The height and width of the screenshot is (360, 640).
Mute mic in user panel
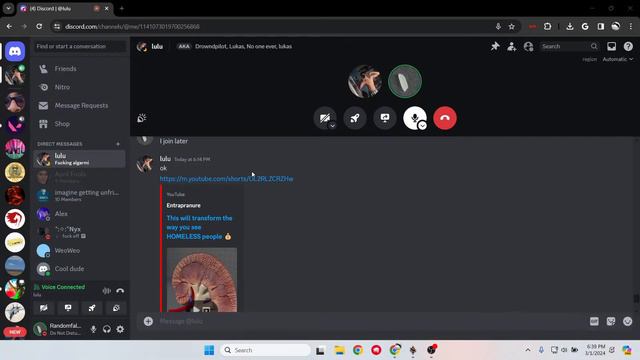[x=93, y=329]
